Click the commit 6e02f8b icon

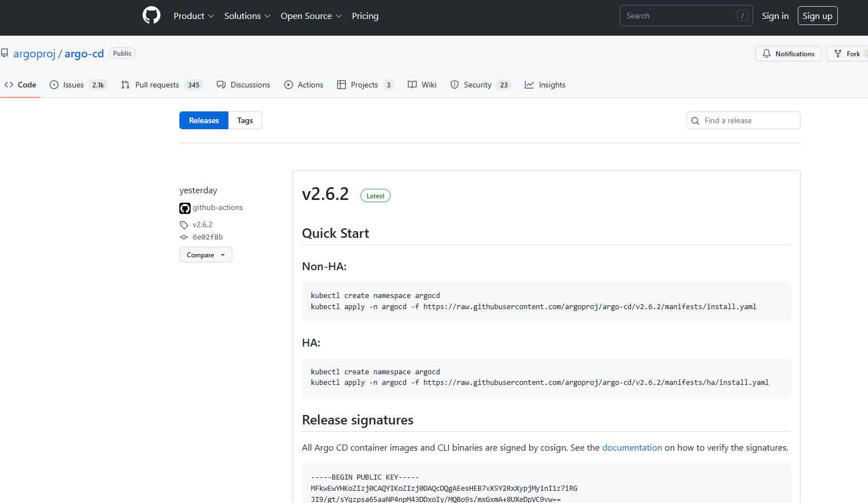[184, 237]
